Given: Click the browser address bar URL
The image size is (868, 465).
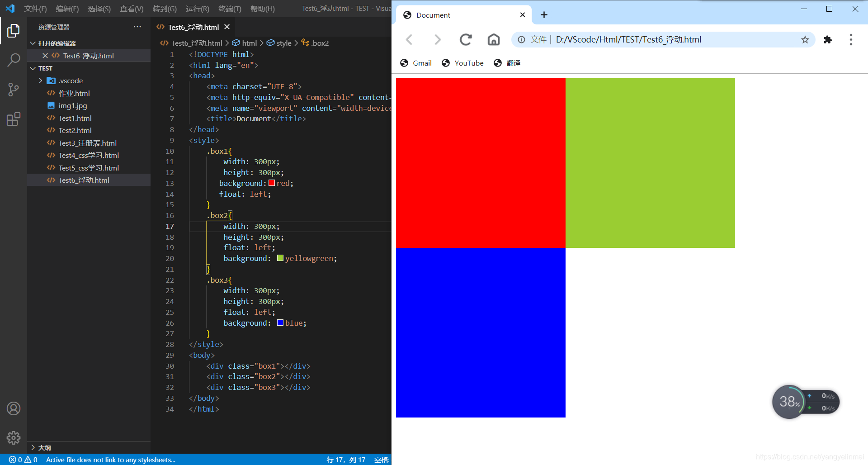Looking at the screenshot, I should coord(628,40).
